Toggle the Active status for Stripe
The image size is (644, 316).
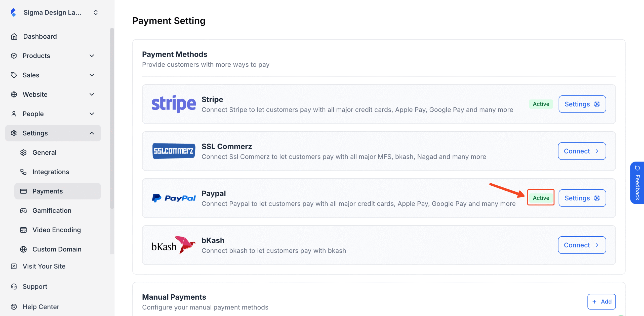point(541,104)
